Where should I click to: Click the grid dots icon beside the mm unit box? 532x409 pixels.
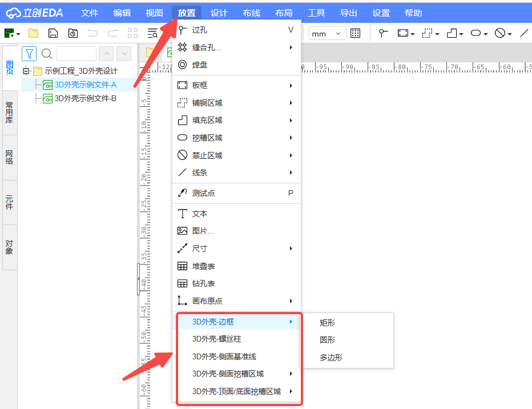[x=355, y=34]
